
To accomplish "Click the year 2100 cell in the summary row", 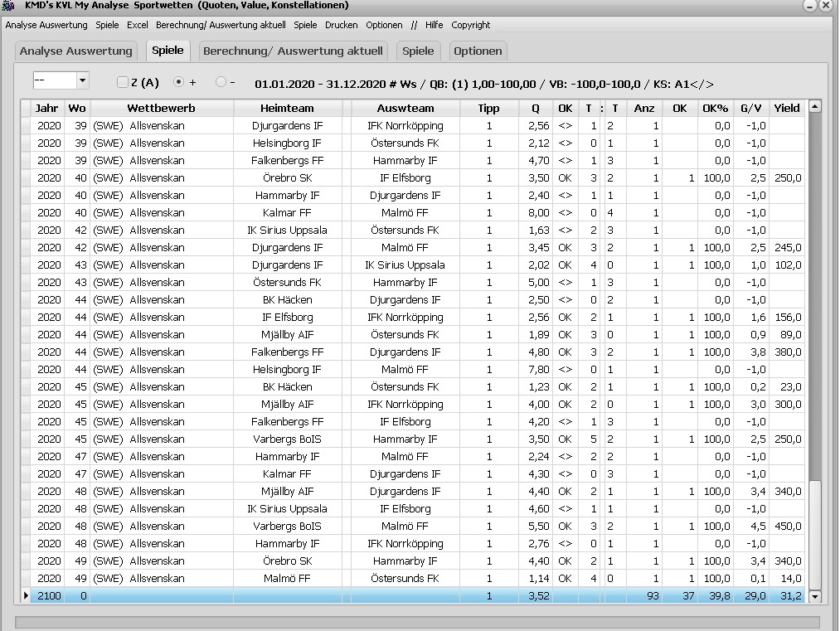I will point(47,595).
